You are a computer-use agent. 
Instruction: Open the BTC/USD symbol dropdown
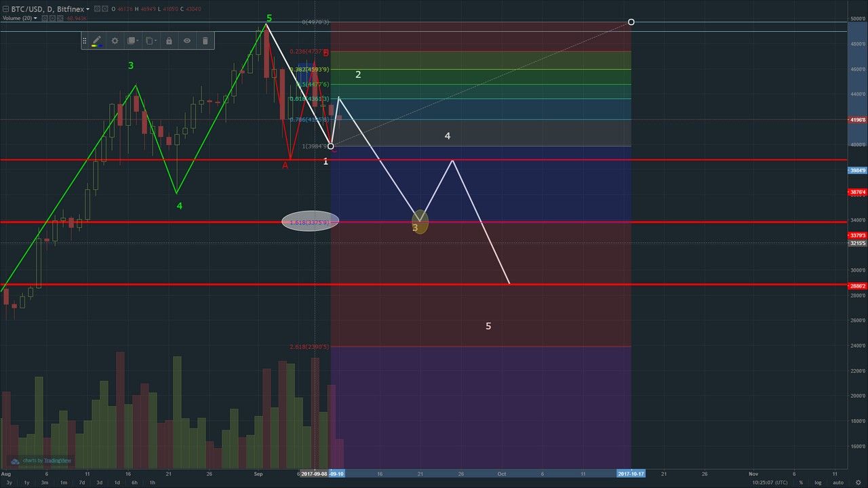point(88,10)
